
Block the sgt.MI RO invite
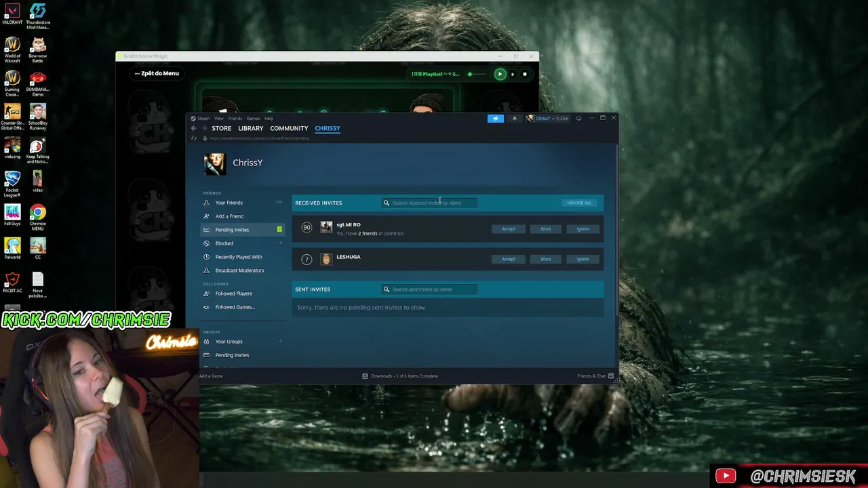(546, 229)
